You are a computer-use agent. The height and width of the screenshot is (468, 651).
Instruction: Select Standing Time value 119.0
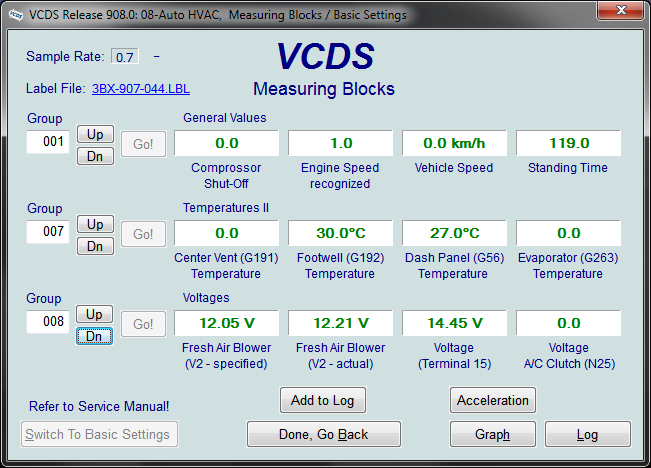pyautogui.click(x=568, y=143)
